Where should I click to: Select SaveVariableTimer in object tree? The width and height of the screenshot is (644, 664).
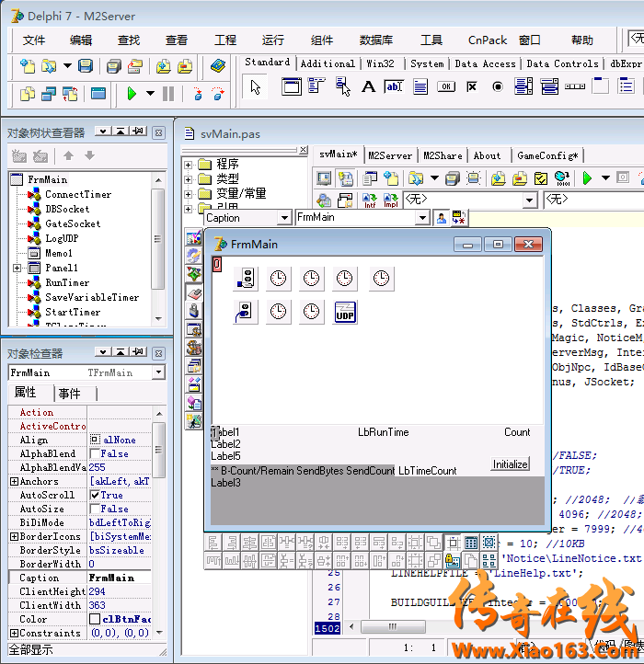[92, 297]
